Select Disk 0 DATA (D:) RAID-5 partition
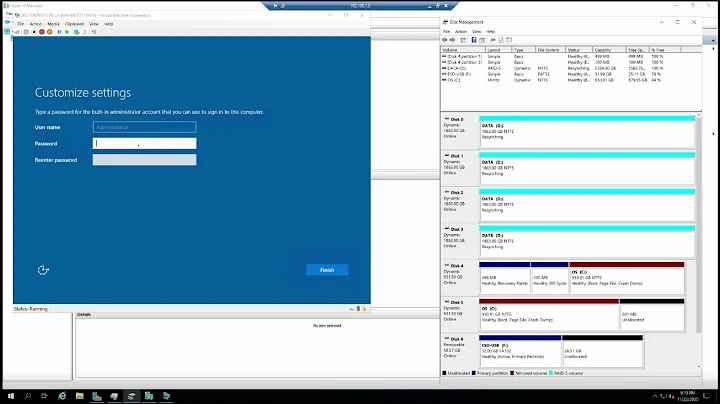This screenshot has width=720, height=404. tap(587, 131)
